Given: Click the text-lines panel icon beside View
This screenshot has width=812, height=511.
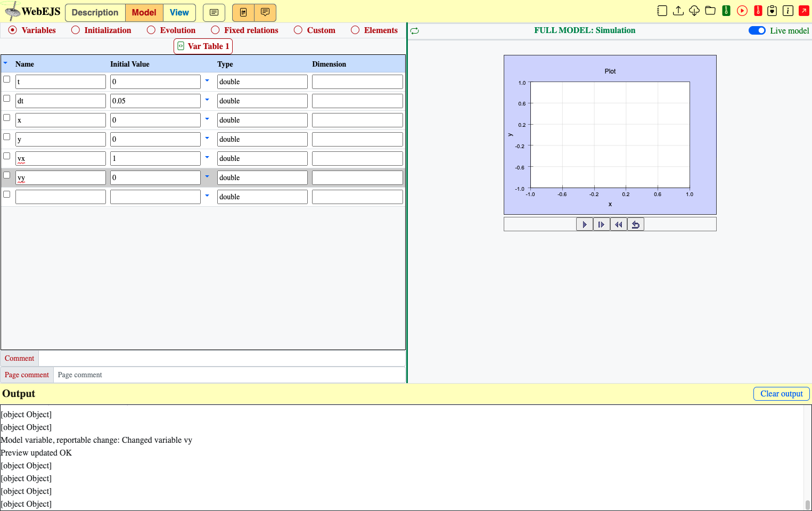Looking at the screenshot, I should [214, 12].
